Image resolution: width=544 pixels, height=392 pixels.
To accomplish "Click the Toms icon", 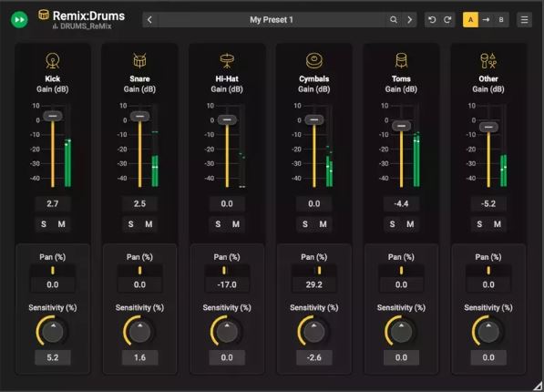I will point(402,61).
